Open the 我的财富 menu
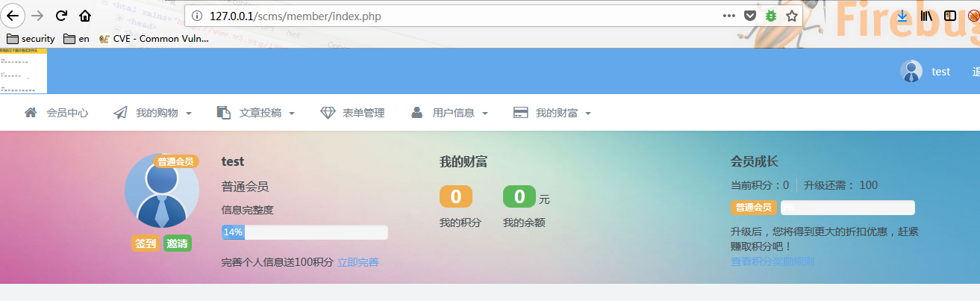The image size is (980, 301). pos(557,113)
